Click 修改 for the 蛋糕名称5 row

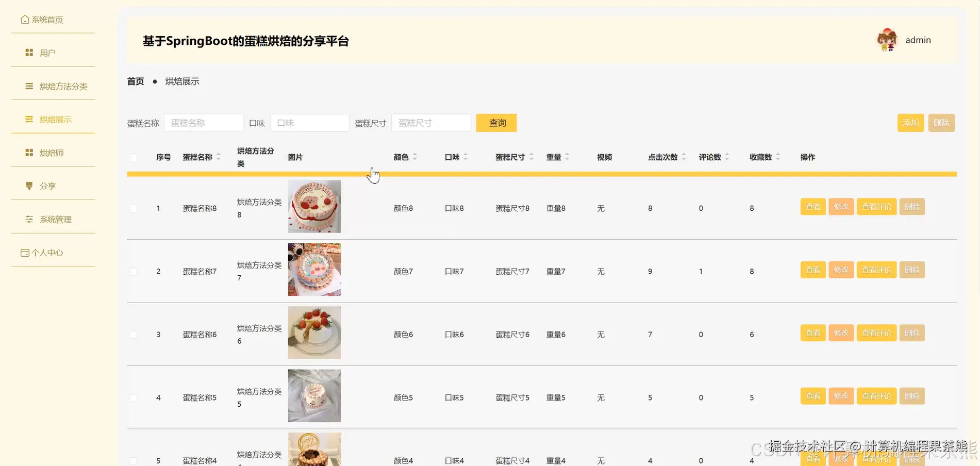tap(841, 396)
